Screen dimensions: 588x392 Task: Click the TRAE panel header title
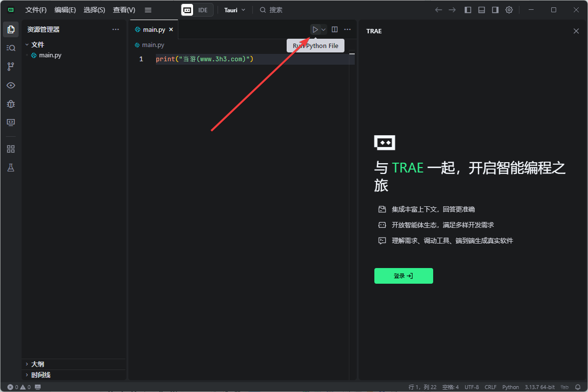[374, 31]
